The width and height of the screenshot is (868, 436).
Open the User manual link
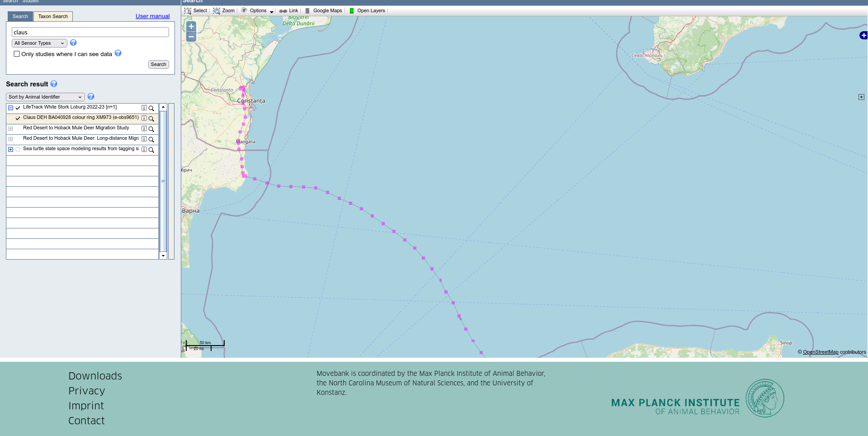[152, 16]
